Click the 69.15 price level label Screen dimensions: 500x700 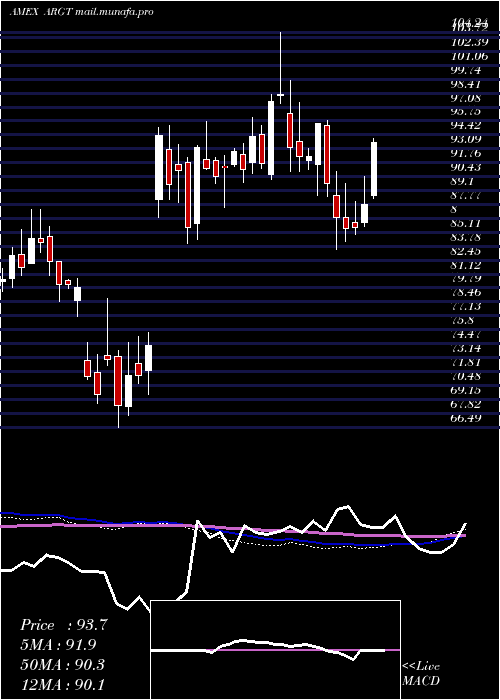(x=466, y=391)
